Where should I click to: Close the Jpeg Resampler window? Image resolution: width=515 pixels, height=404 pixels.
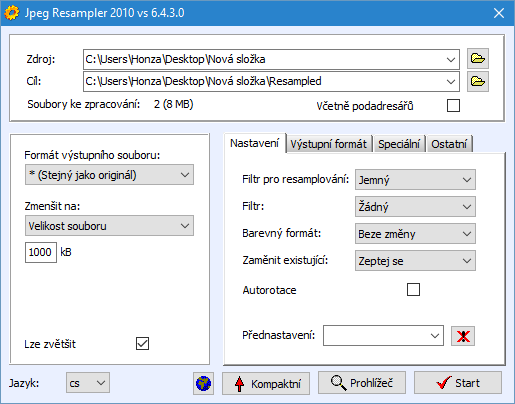pos(499,13)
